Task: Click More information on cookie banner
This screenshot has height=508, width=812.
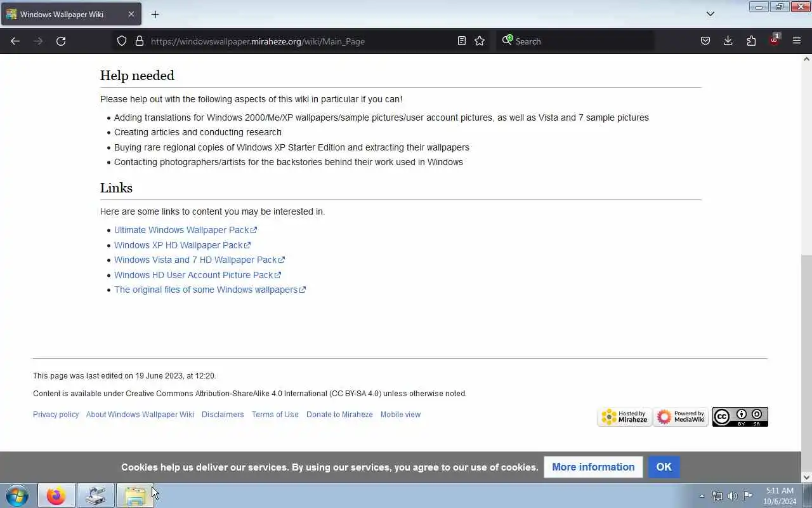Action: tap(593, 467)
